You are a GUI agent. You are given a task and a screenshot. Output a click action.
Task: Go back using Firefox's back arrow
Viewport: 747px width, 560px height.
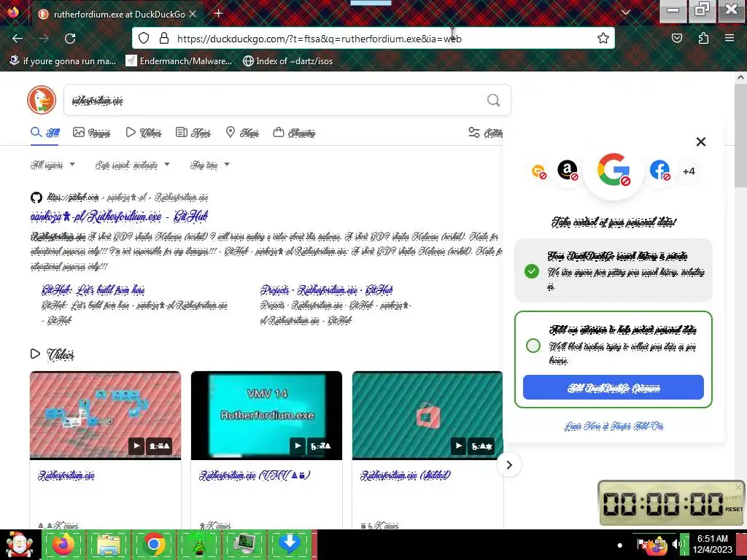pyautogui.click(x=18, y=39)
